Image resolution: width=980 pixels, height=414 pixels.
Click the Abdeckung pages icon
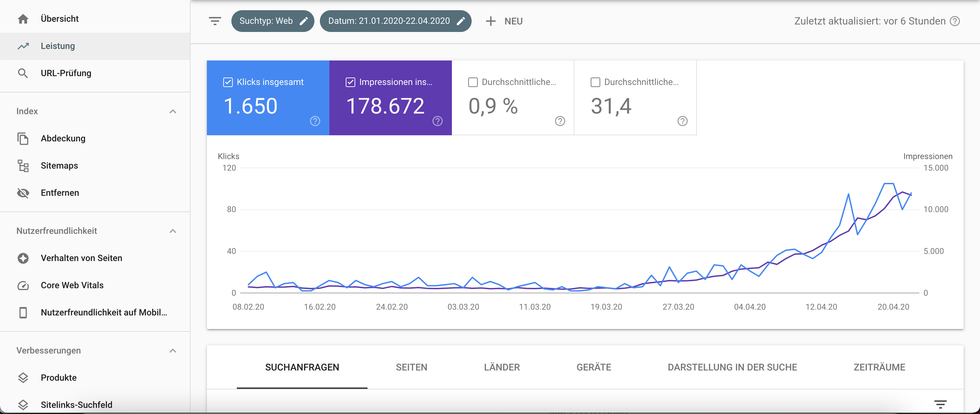[x=23, y=138]
